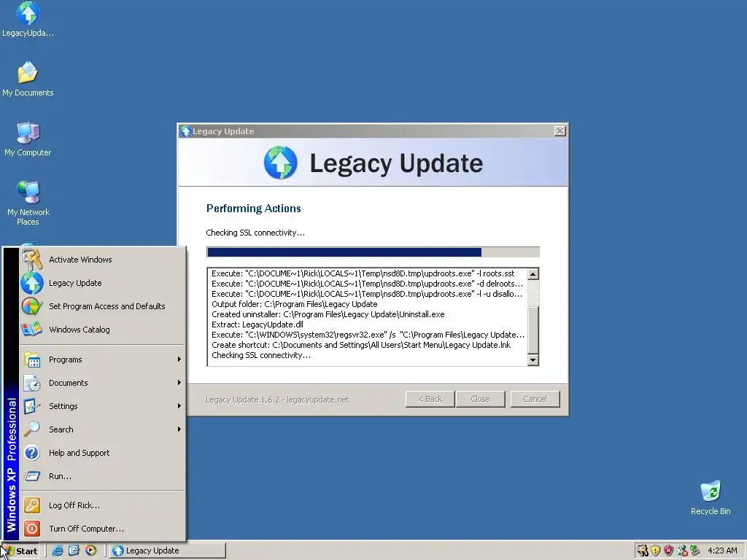Click the Turn Off Computer power icon
This screenshot has height=560, width=747.
(x=32, y=529)
